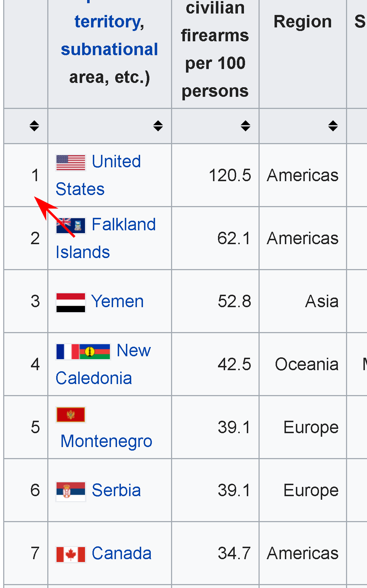Follow the Yemen link
Viewport: 367px width, 588px height.
[x=117, y=302]
